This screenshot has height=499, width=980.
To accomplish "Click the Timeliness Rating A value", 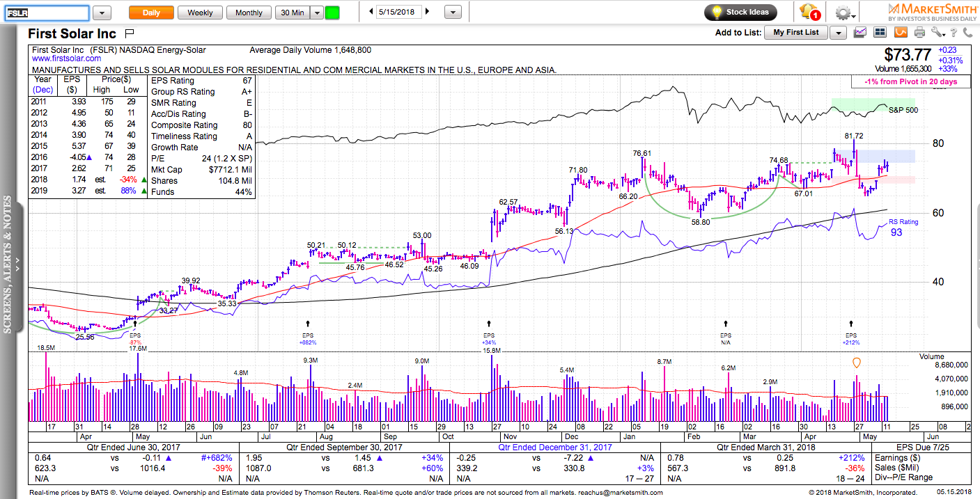I will (249, 136).
